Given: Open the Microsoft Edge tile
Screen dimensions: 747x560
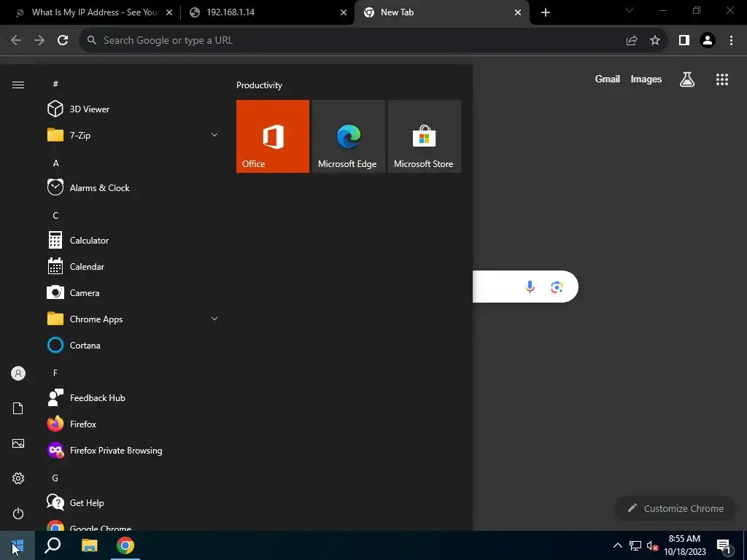Looking at the screenshot, I should coord(348,136).
